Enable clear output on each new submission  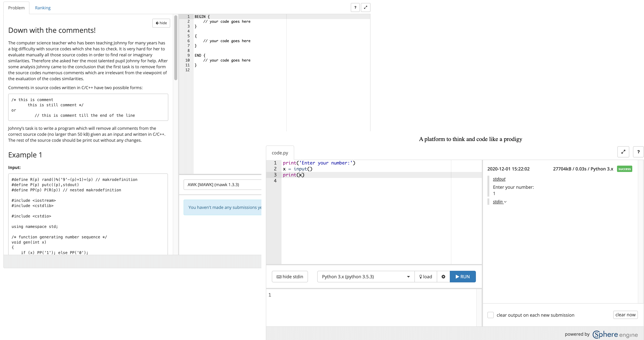[x=491, y=315]
